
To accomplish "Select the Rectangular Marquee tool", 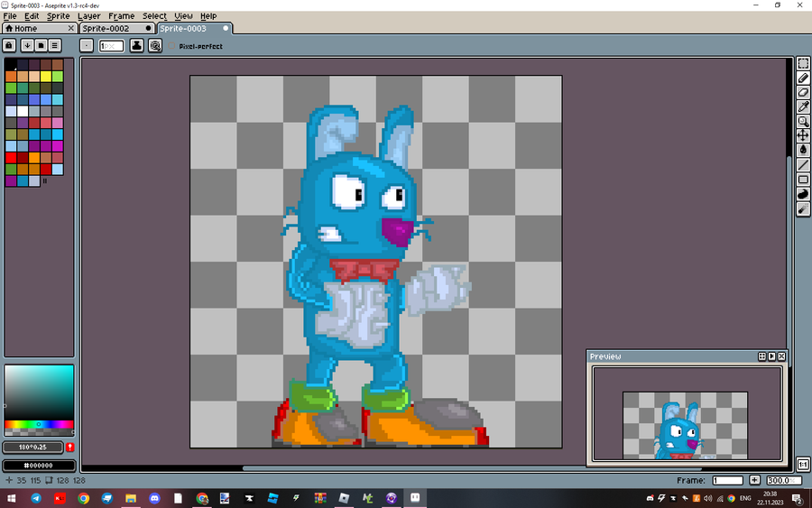I will pos(803,63).
